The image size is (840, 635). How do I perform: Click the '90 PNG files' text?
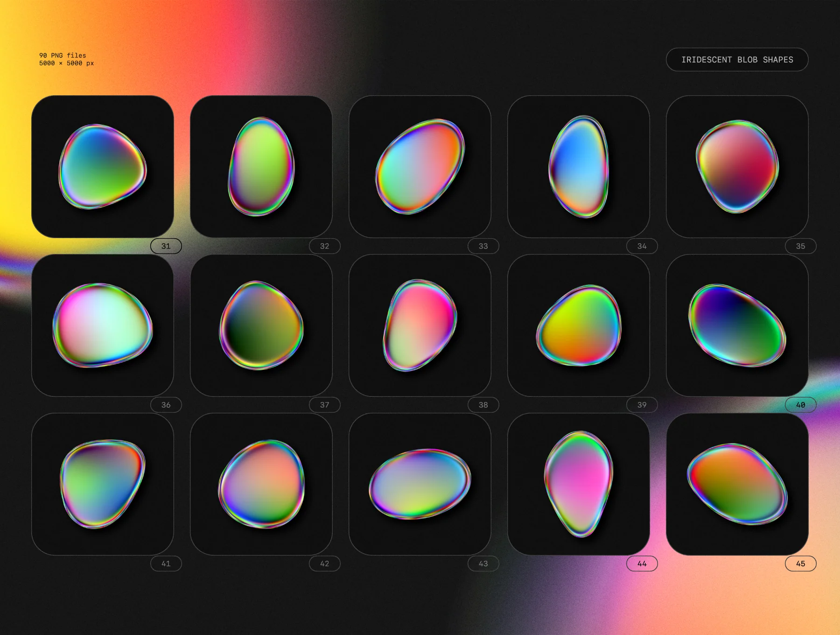click(x=63, y=56)
